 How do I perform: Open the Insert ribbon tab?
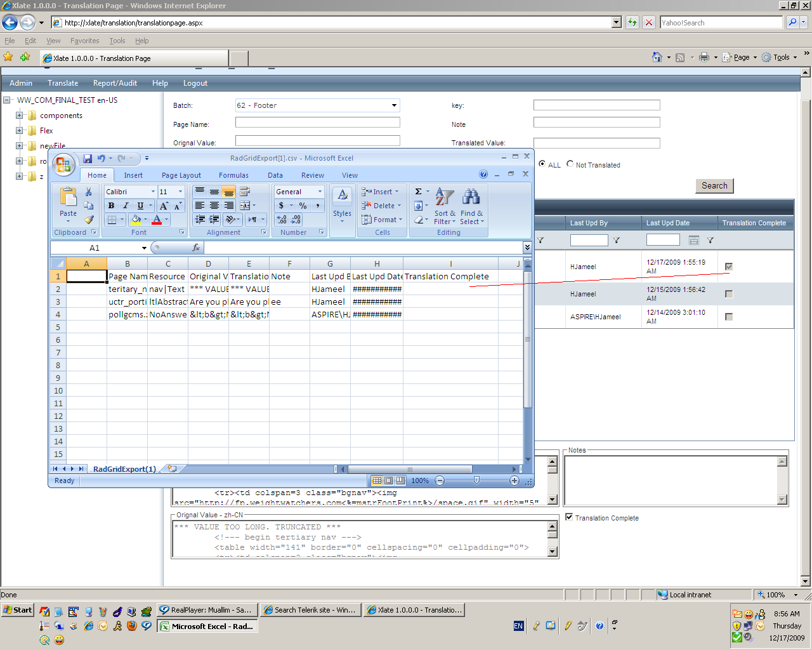coord(133,175)
